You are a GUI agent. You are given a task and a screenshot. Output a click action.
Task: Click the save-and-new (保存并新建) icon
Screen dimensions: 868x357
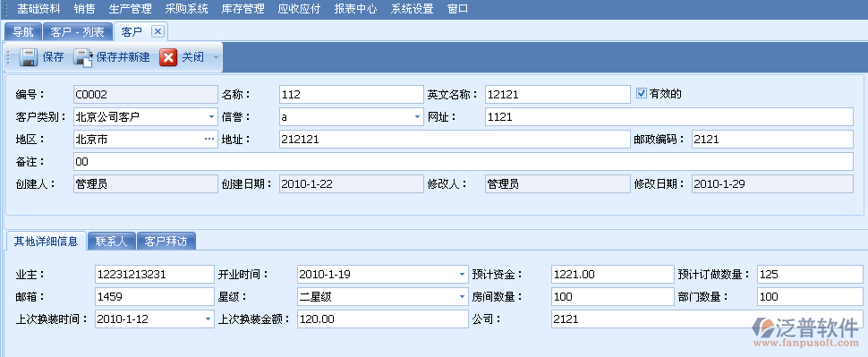(x=83, y=57)
